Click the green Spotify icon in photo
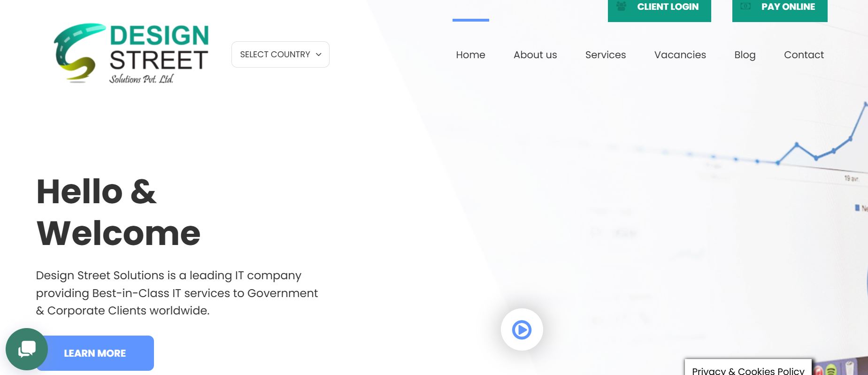 coord(831,370)
